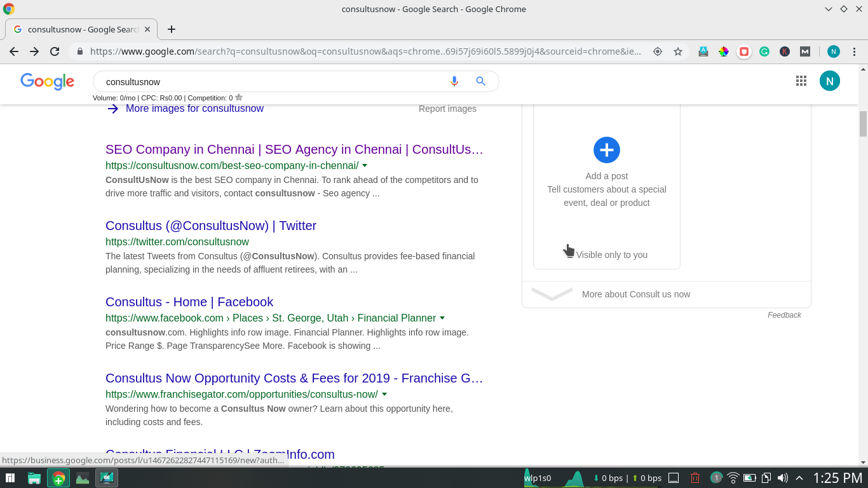Open the trash icon in system tray
868x488 pixels.
696,478
